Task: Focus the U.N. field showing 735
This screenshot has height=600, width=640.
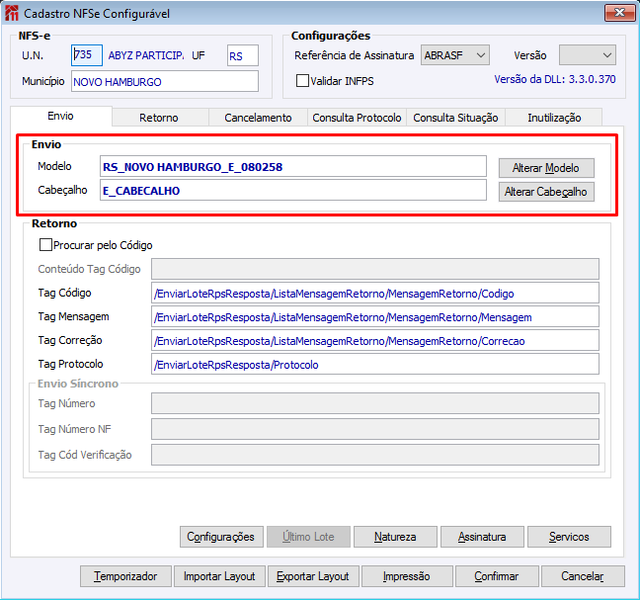Action: (87, 55)
